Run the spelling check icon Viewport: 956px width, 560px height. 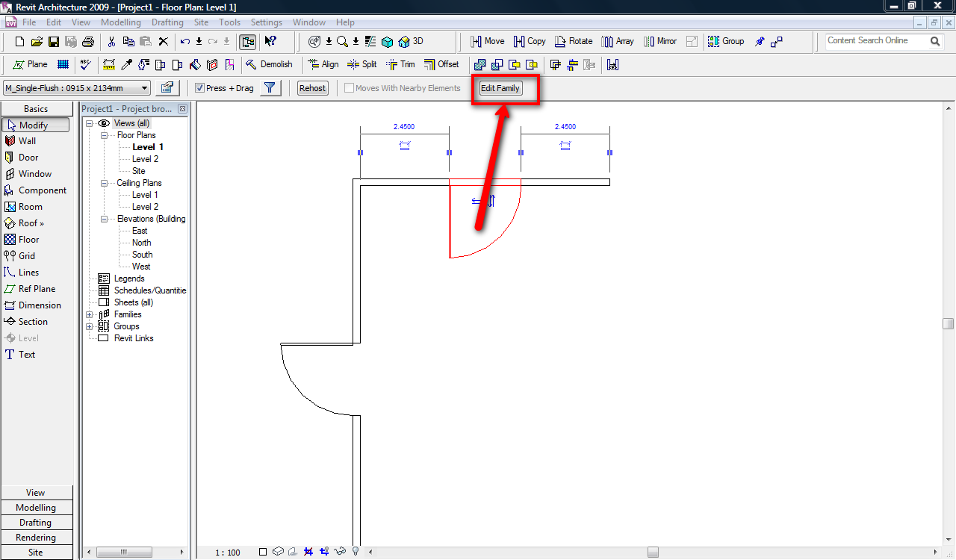tap(86, 65)
